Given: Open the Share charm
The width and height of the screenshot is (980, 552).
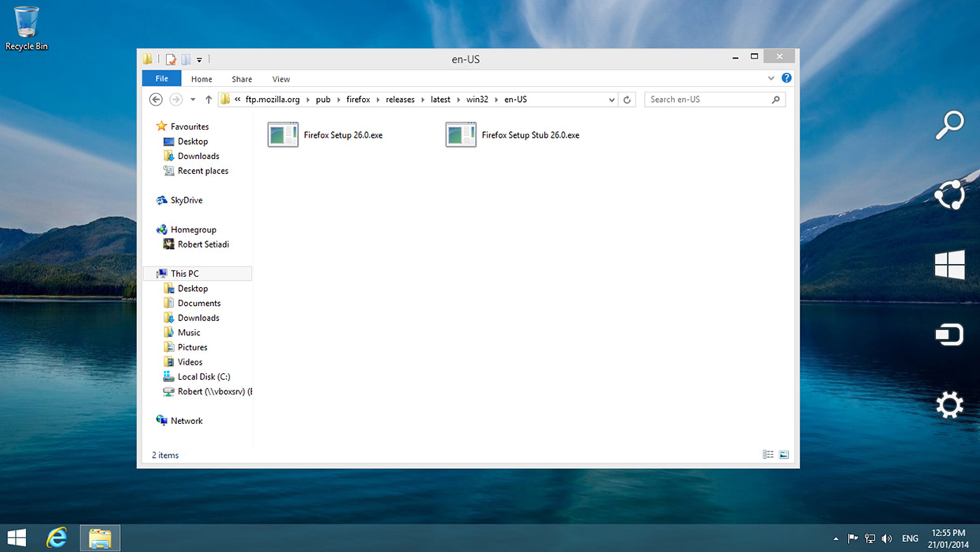Looking at the screenshot, I should [x=949, y=195].
